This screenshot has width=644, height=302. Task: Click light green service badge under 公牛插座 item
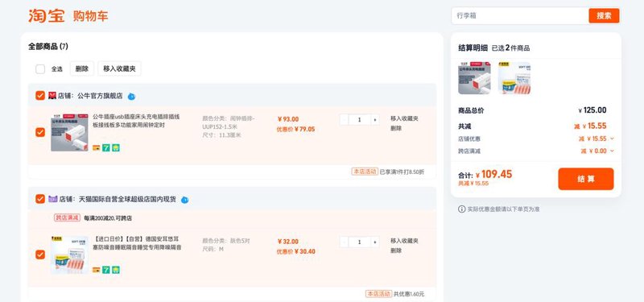[116, 148]
